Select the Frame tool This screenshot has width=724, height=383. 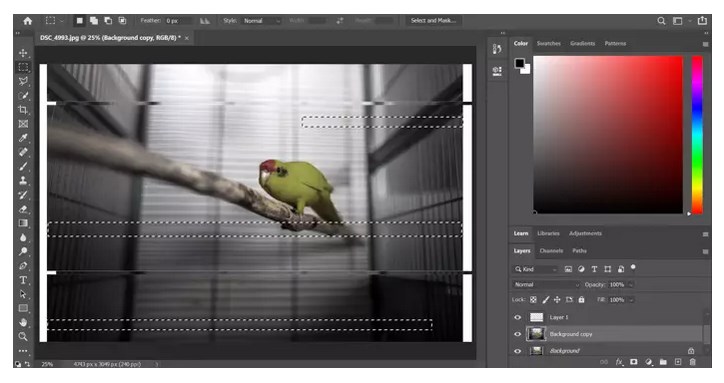tap(23, 124)
